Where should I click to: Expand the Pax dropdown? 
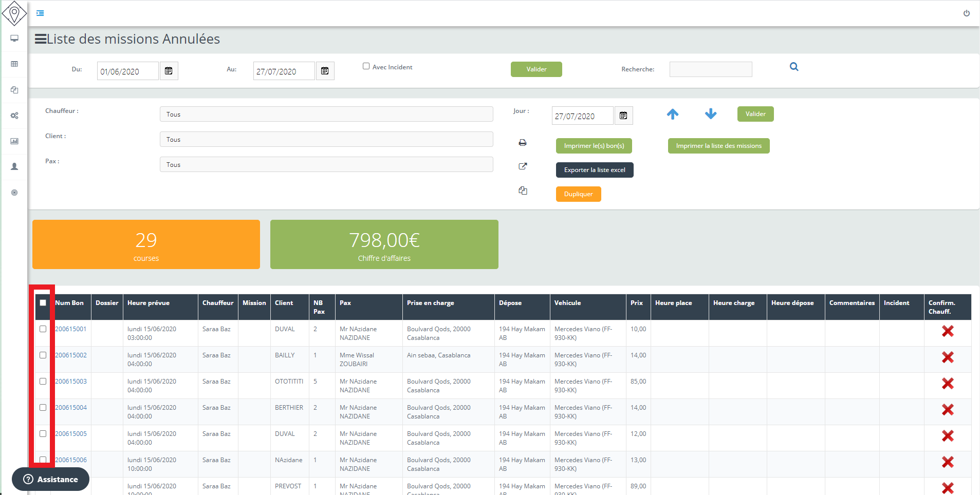(x=326, y=164)
